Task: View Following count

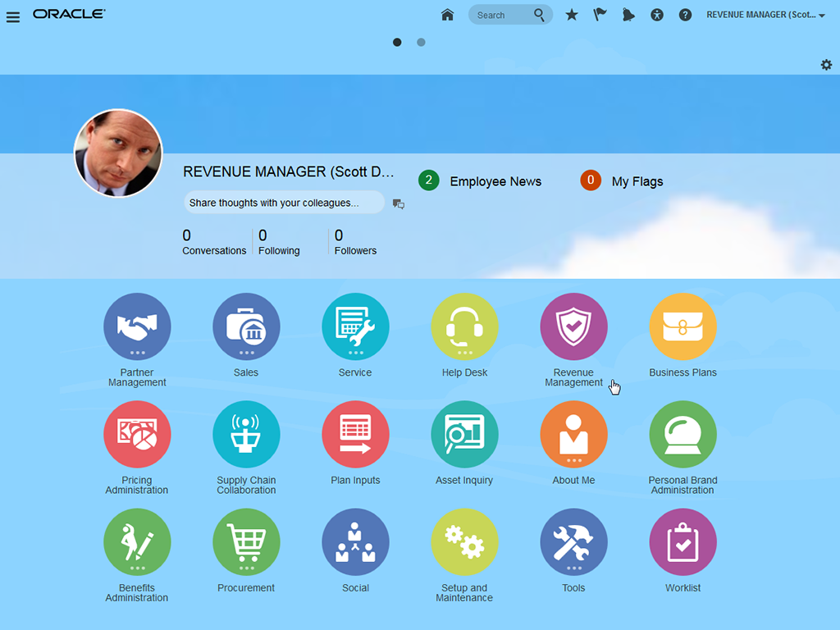Action: 279,242
